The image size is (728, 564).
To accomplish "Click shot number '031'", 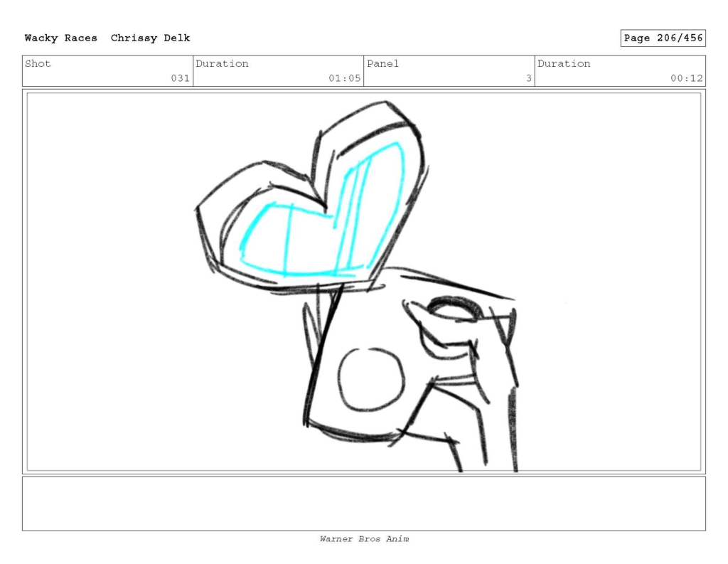I will click(x=180, y=78).
